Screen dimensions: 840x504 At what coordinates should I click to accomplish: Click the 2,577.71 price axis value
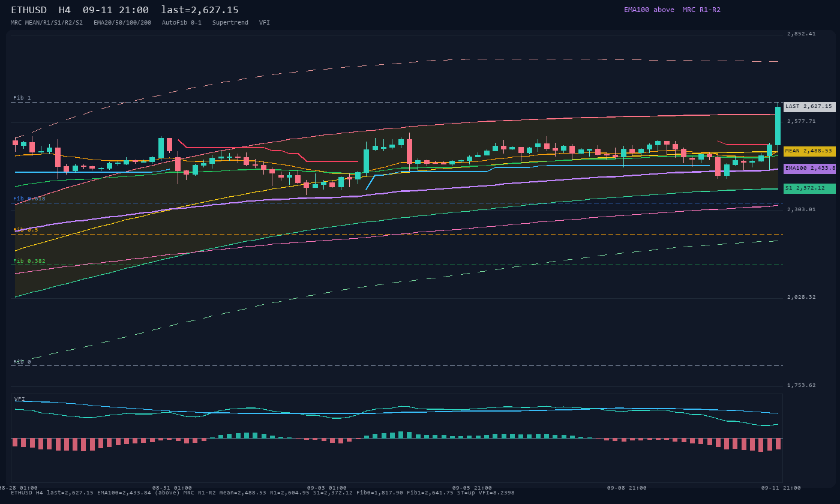[802, 121]
